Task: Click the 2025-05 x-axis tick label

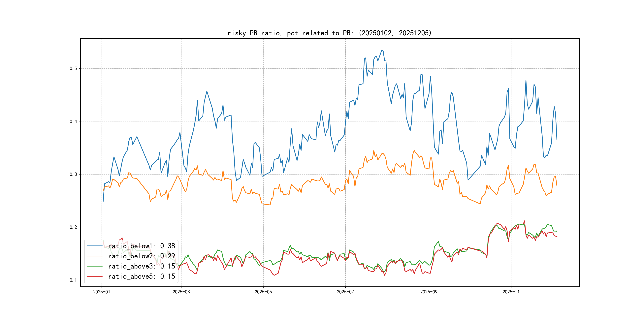Action: 263,292
